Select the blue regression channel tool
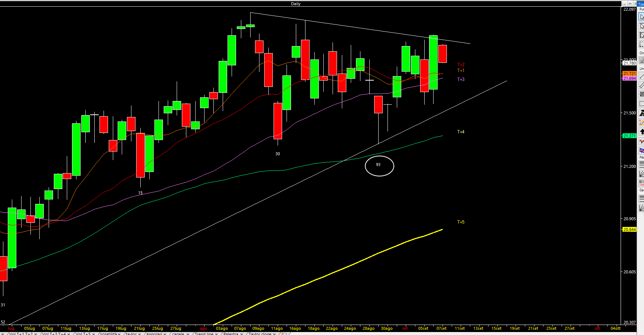Screen dimensions: 644x335 (641, 150)
